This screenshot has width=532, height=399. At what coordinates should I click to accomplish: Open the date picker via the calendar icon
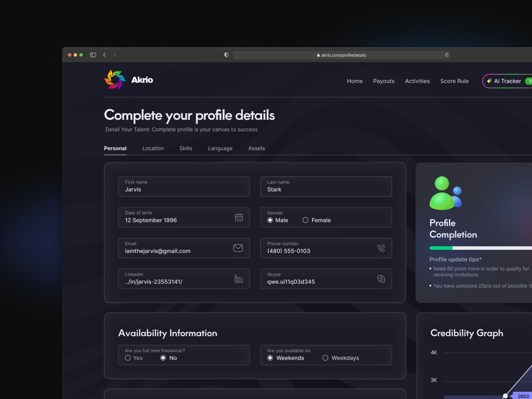tap(239, 217)
